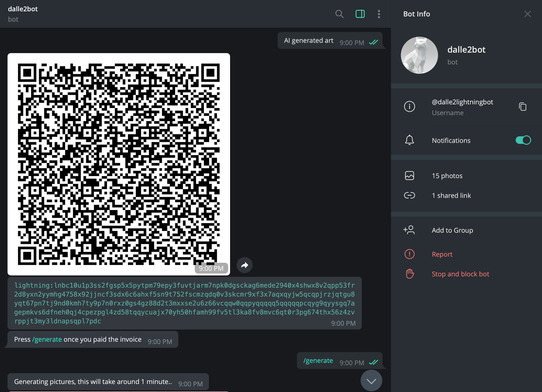Select Add to Group option
Viewport: 542px width, 392px height.
(452, 230)
